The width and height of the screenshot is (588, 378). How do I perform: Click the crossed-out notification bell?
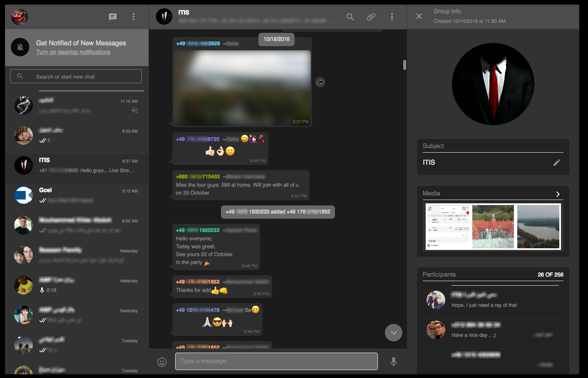[x=20, y=47]
